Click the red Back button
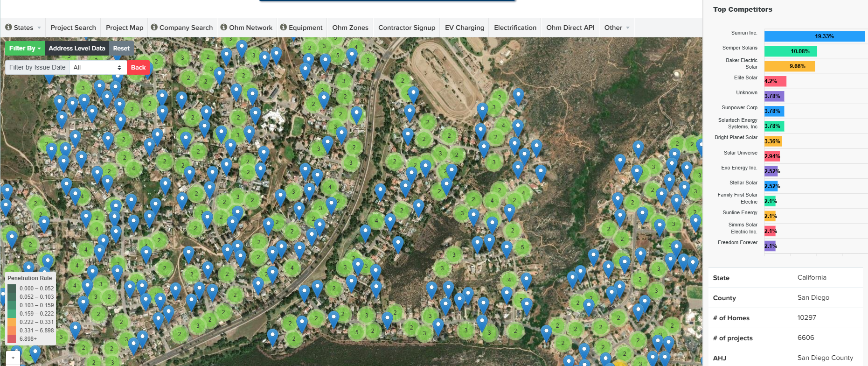 tap(138, 68)
